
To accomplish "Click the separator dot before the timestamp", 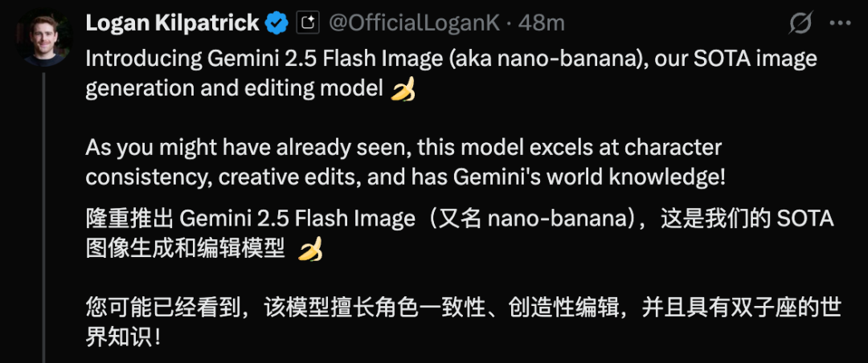I will point(508,24).
